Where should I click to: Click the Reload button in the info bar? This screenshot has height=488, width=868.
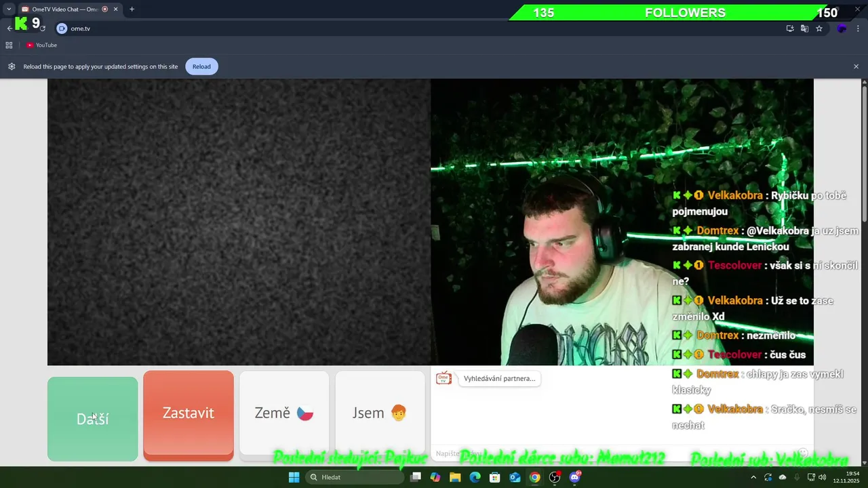(x=201, y=66)
